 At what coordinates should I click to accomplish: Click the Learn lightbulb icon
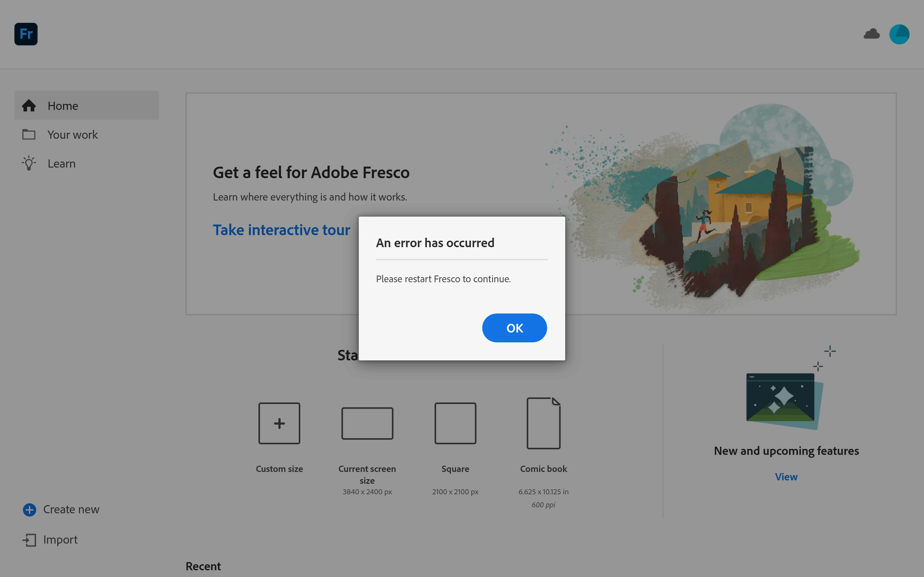tap(29, 163)
